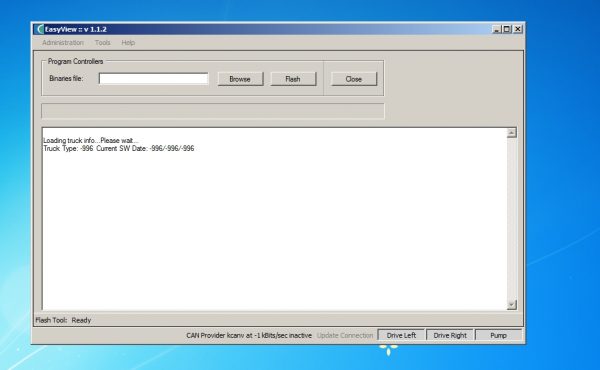Click the Binaries file input field
This screenshot has width=600, height=370.
(153, 78)
